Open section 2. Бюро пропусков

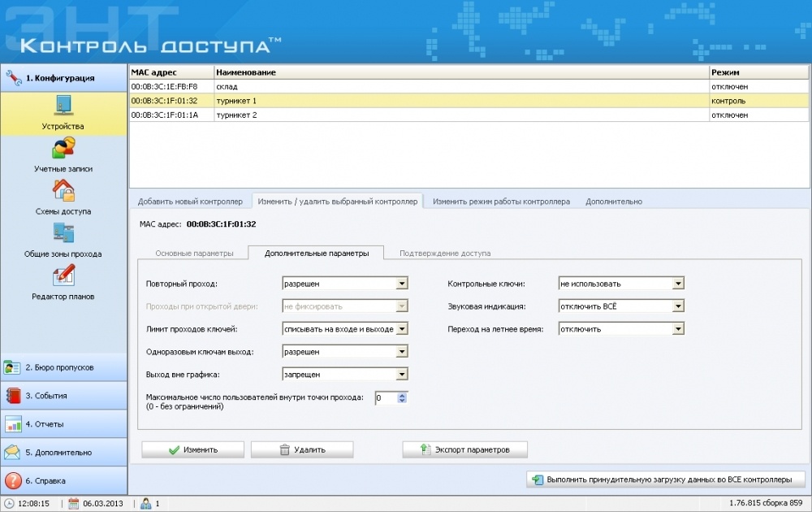click(x=63, y=367)
